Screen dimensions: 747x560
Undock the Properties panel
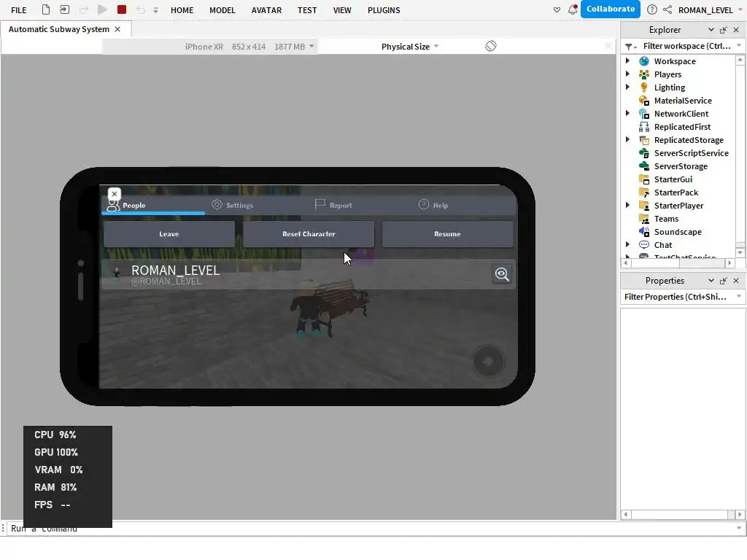tap(723, 281)
